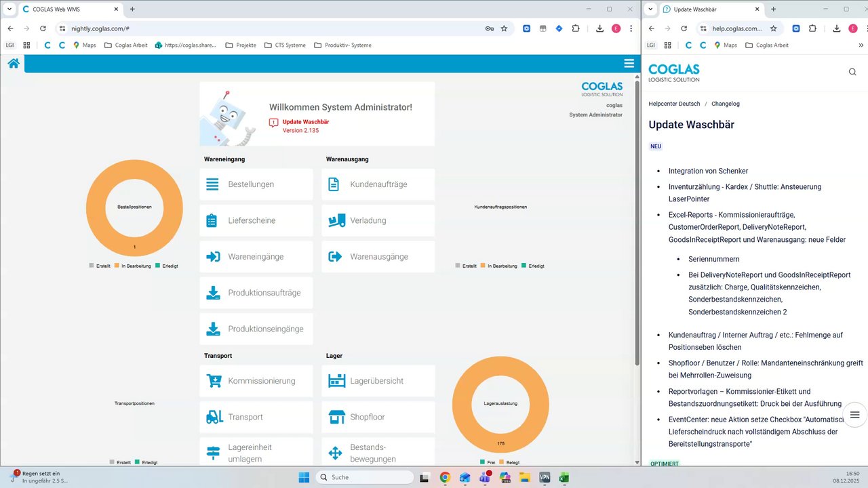Screen dimensions: 868x488
Task: Open Bestandsbewegungen move-arrows tile
Action: [x=378, y=452]
